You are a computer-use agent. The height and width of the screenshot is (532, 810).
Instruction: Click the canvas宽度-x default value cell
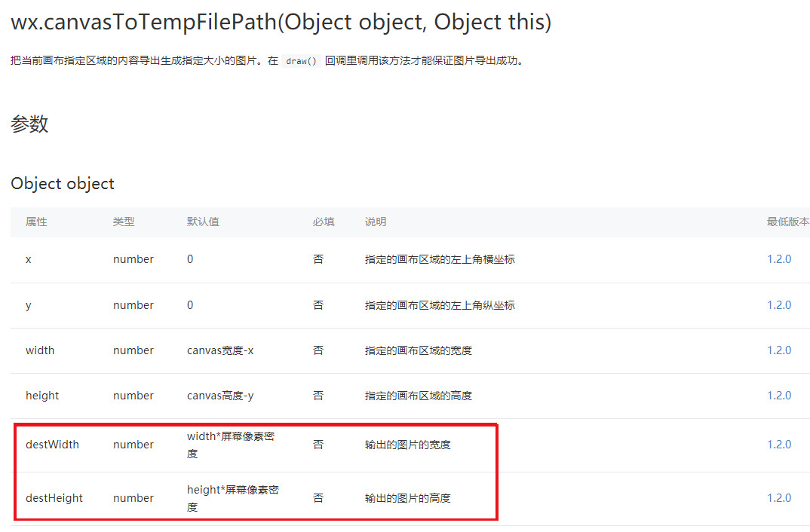point(220,350)
